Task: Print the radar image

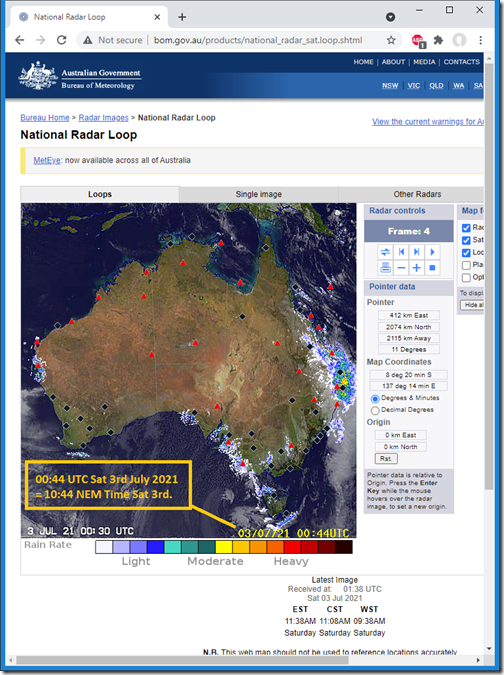Action: [385, 268]
